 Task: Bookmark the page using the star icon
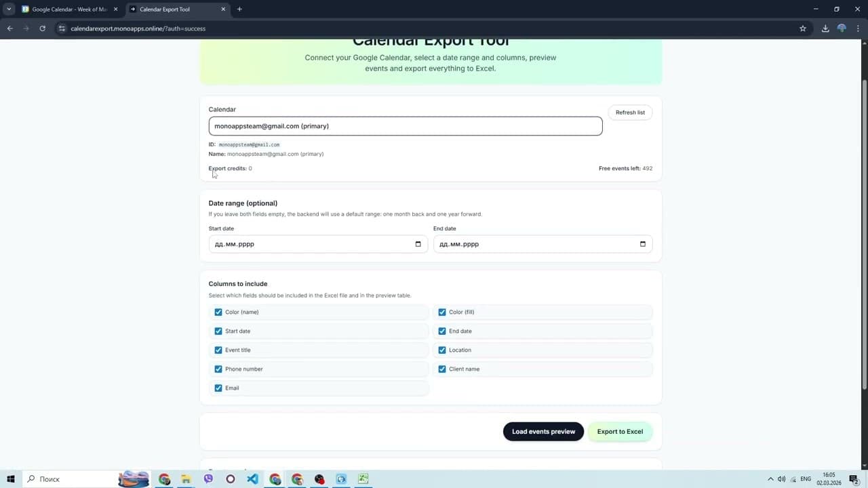tap(803, 28)
